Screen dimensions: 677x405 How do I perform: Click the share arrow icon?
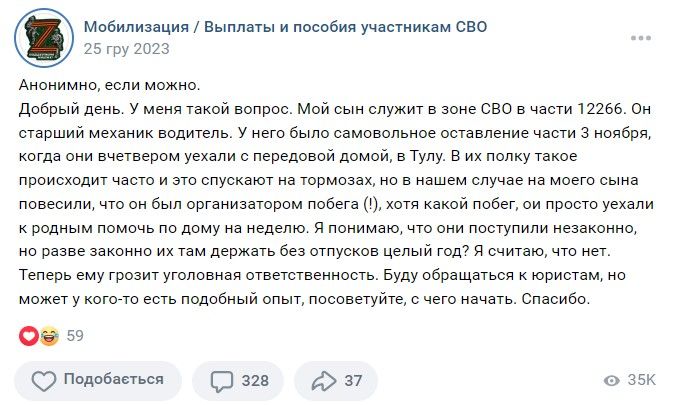point(324,381)
